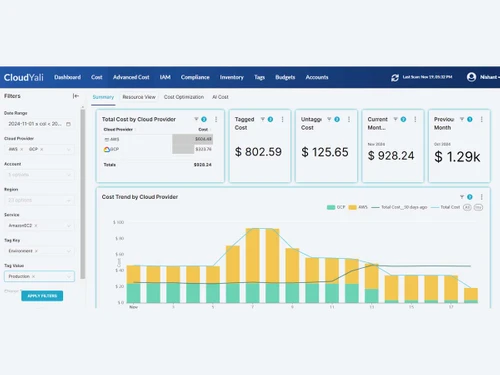This screenshot has height=375, width=500.
Task: Toggle AWS series in chart legend
Action: coord(358,207)
